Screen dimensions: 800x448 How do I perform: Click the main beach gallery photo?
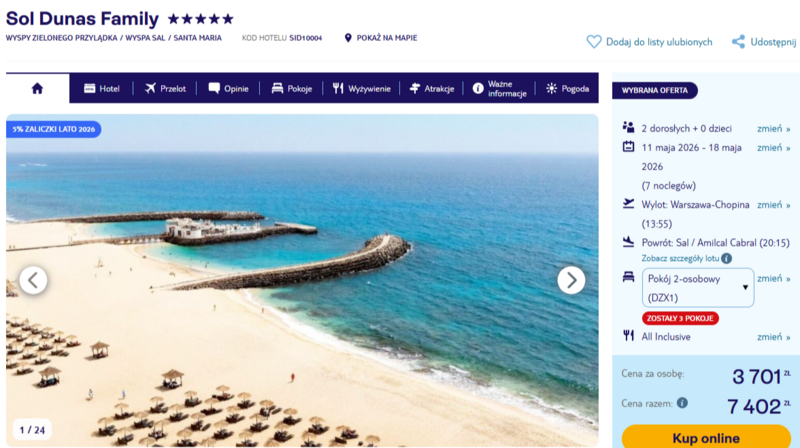pos(302,281)
